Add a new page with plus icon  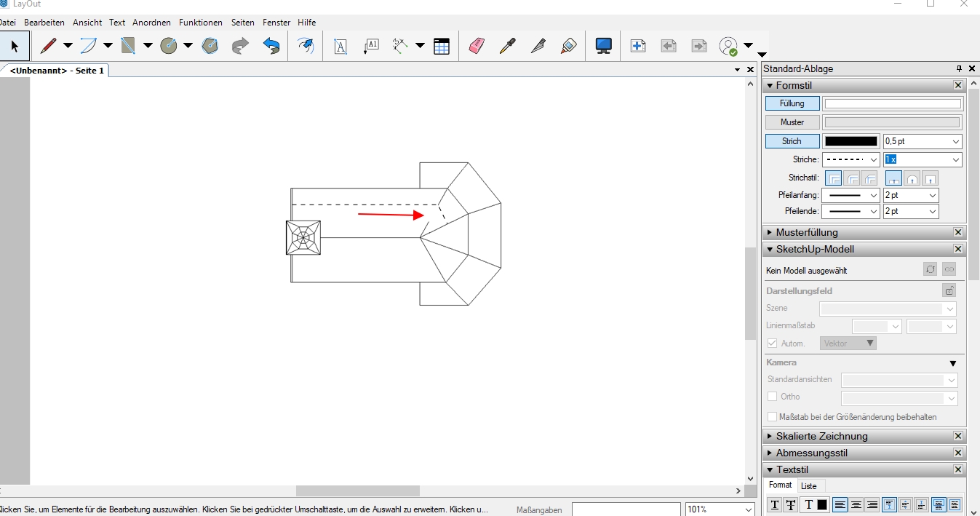[x=638, y=47]
